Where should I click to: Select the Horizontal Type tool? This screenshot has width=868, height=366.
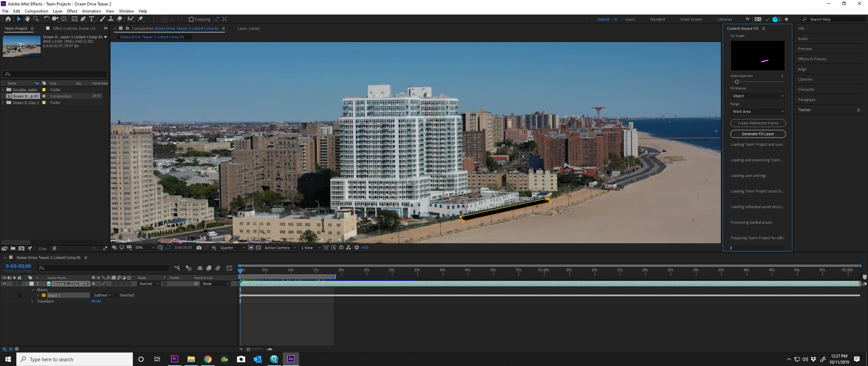point(92,19)
